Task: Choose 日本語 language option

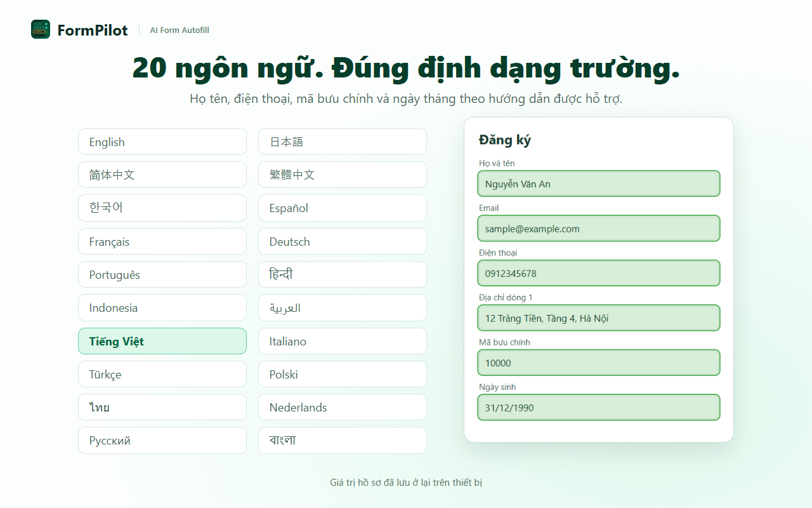Action: [x=343, y=142]
